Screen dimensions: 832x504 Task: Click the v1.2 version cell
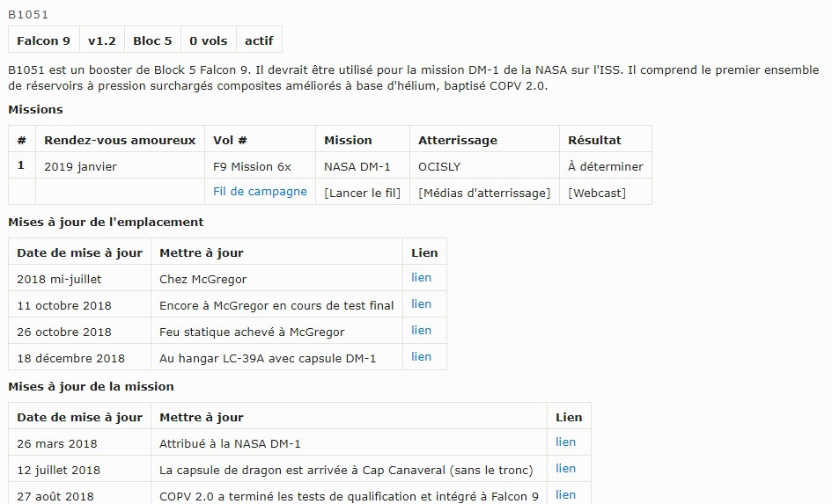101,40
